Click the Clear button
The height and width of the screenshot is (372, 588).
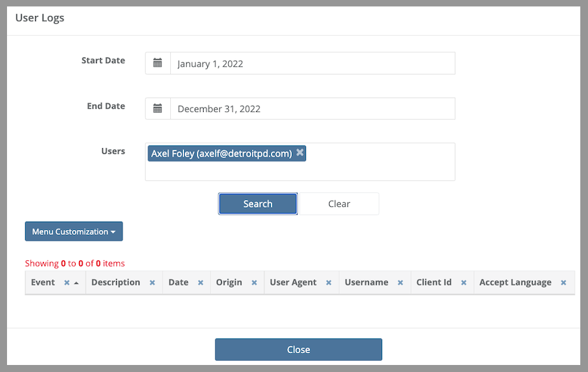[x=339, y=203]
